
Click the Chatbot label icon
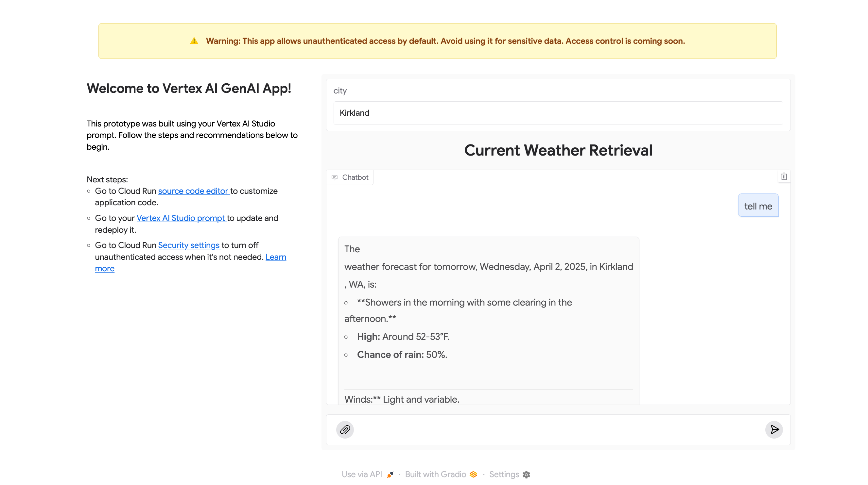point(334,177)
